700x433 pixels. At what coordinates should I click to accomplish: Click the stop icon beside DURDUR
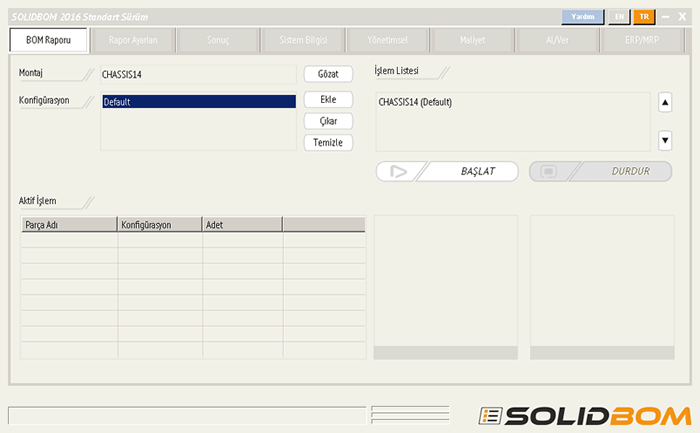548,171
